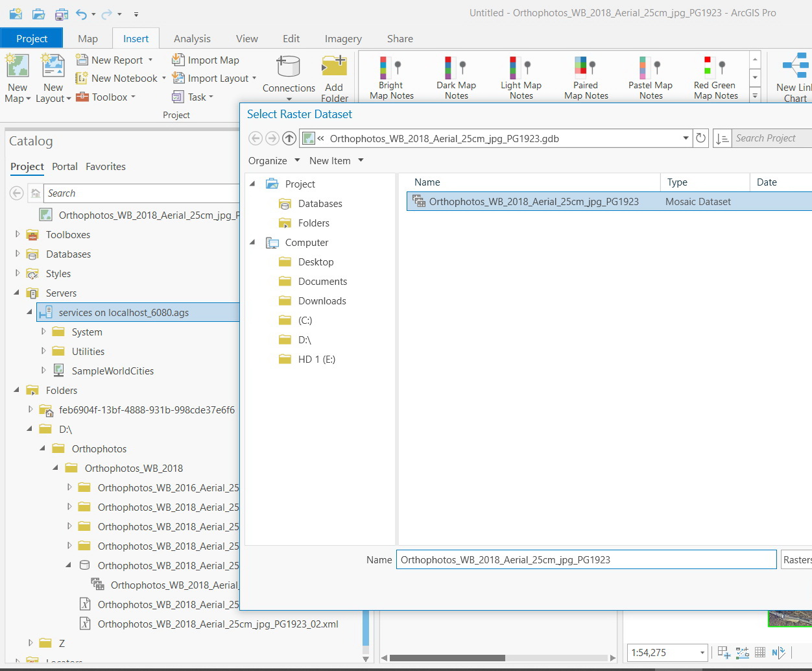Image resolution: width=812 pixels, height=671 pixels.
Task: Insert Bright Map Notes
Action: pyautogui.click(x=391, y=78)
